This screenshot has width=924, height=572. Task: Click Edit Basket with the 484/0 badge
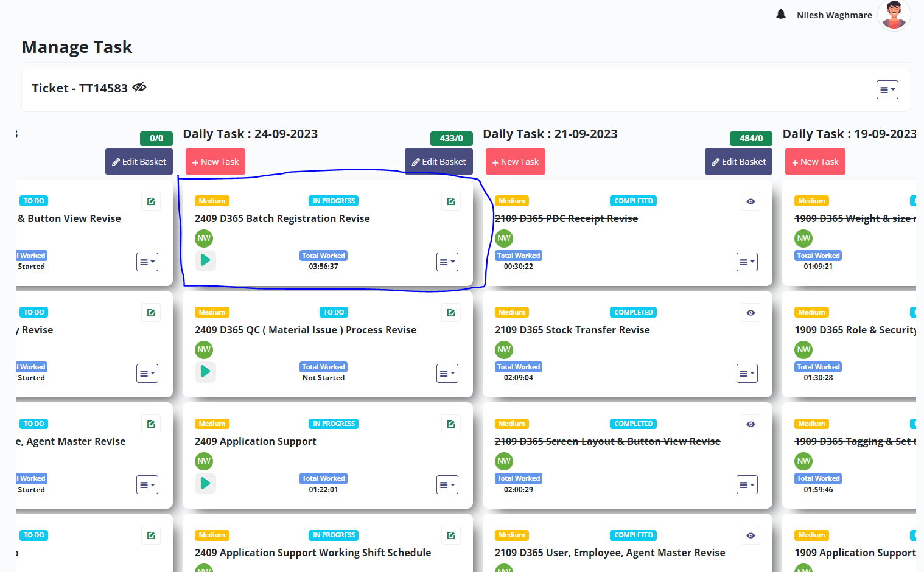pos(738,162)
